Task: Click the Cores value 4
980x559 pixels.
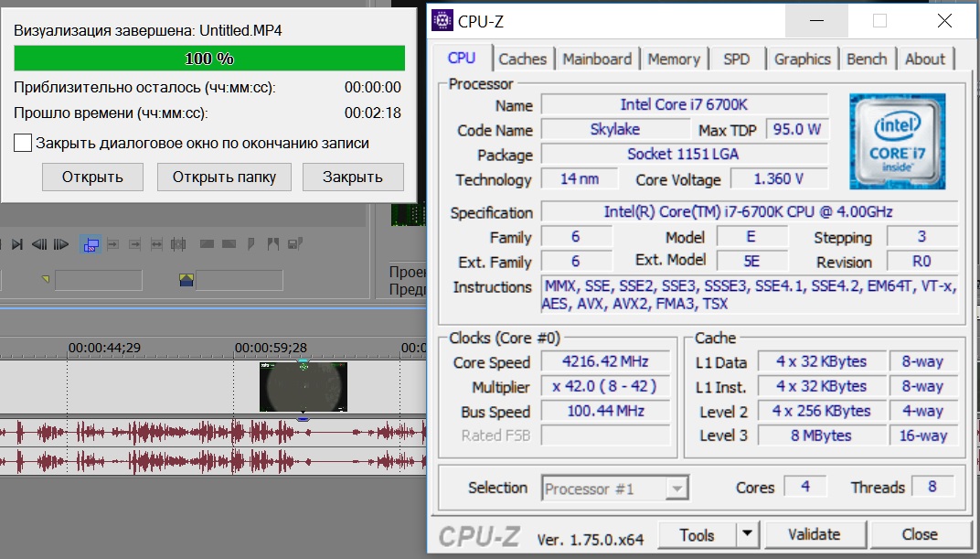Action: (805, 487)
